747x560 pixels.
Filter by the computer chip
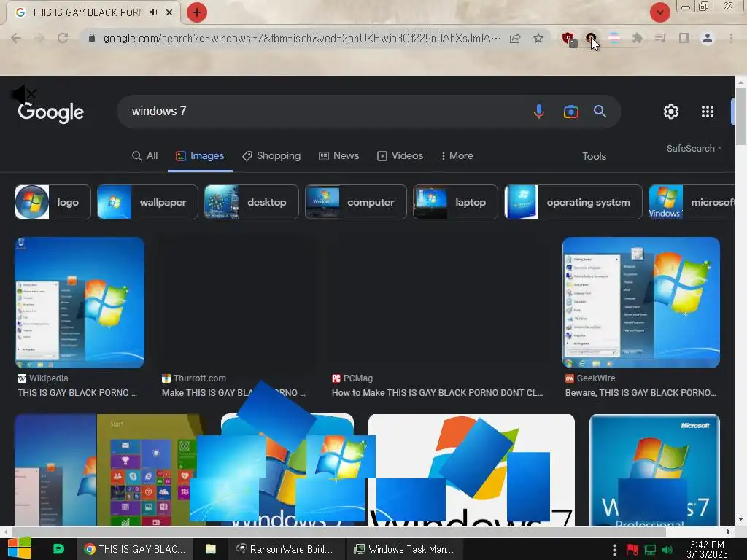356,202
